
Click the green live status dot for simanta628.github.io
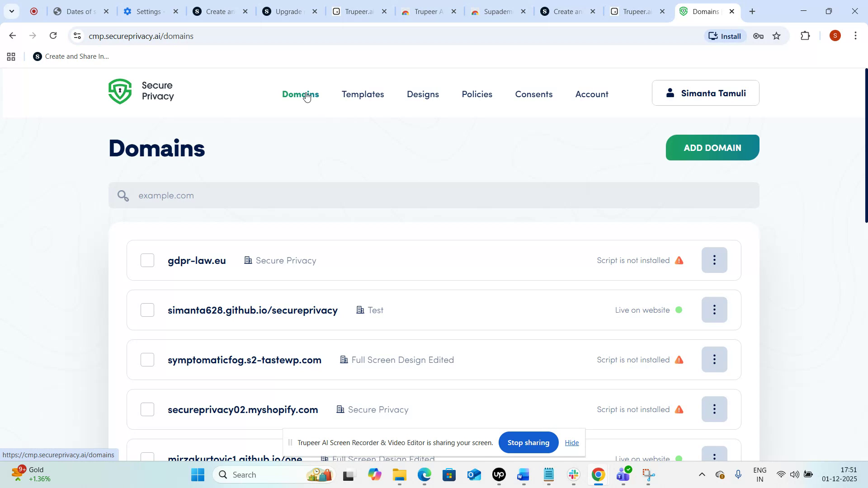click(679, 310)
